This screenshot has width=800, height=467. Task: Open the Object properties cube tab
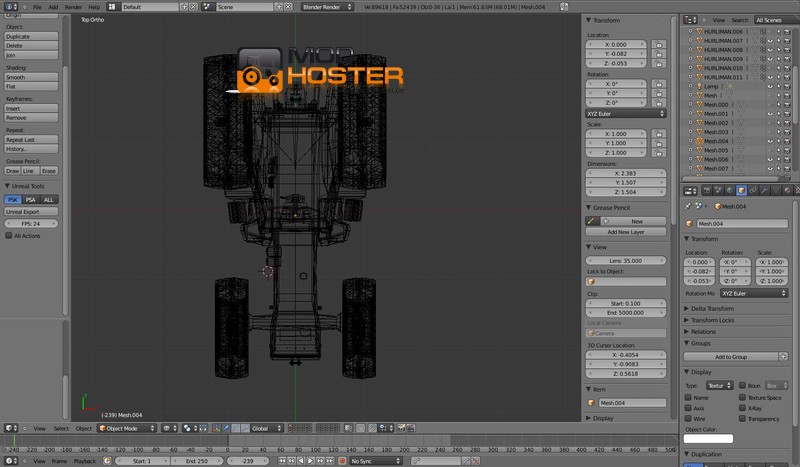pos(741,190)
